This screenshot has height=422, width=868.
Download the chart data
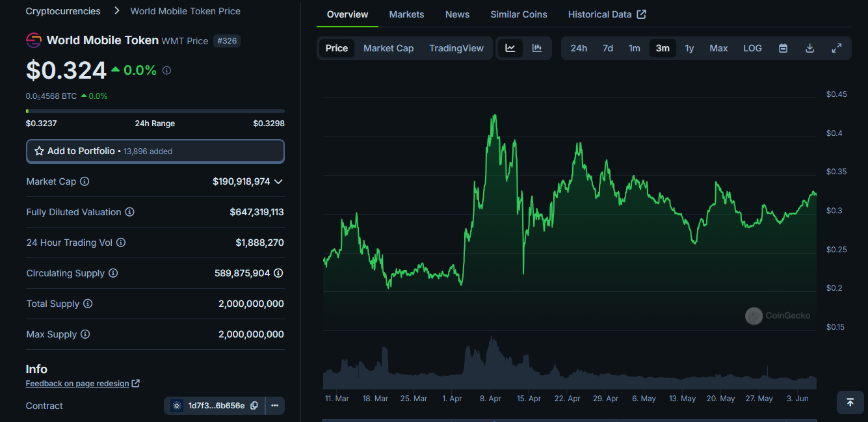809,47
